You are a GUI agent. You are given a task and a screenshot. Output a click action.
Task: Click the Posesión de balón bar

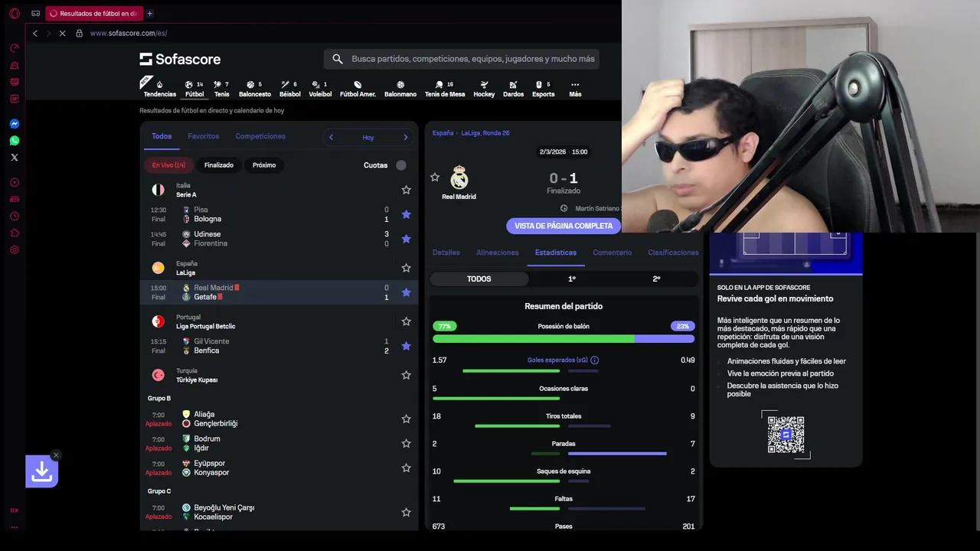(563, 338)
